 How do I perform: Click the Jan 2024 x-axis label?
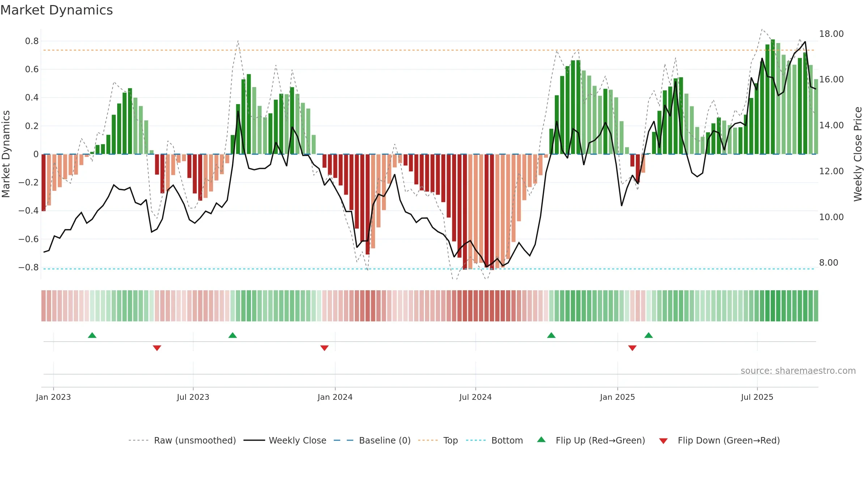tap(335, 397)
